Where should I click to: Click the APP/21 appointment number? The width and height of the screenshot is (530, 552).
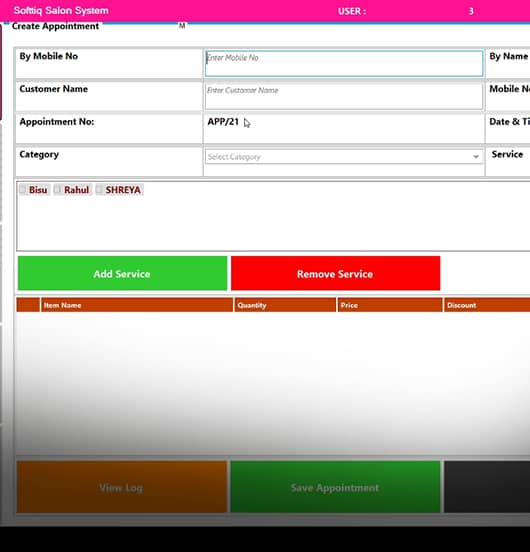click(223, 122)
